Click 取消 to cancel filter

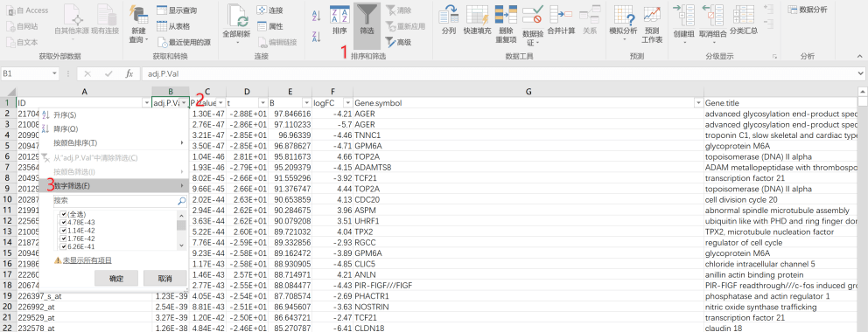click(x=165, y=278)
